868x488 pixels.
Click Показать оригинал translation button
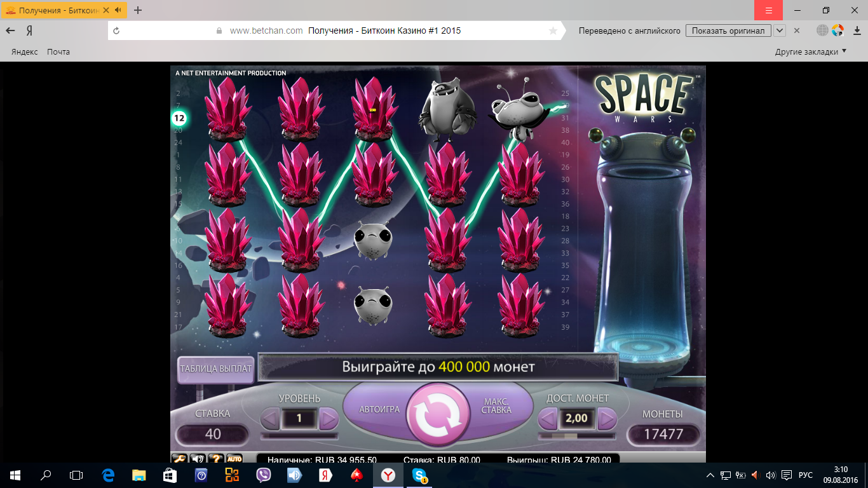coord(728,30)
